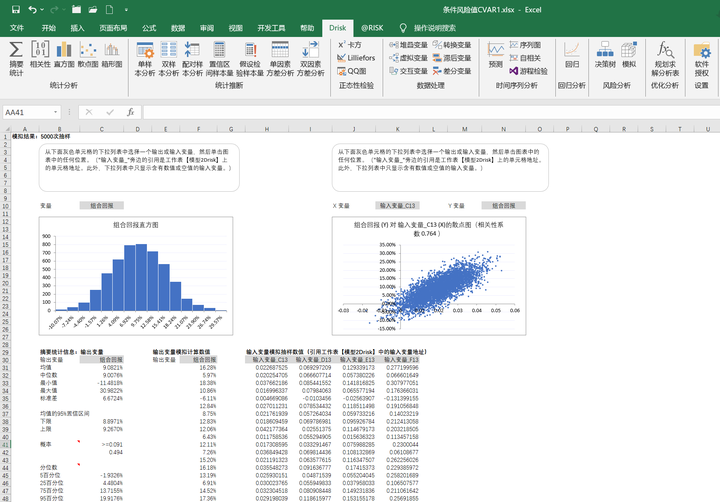Open 软件授权 software license settings
The height and width of the screenshot is (502, 720).
coord(702,58)
